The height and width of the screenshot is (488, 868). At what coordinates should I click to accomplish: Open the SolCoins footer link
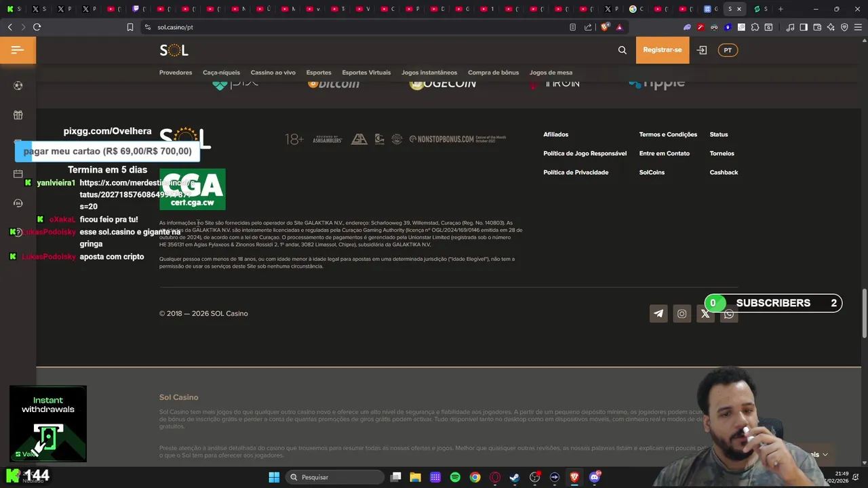[x=652, y=172]
